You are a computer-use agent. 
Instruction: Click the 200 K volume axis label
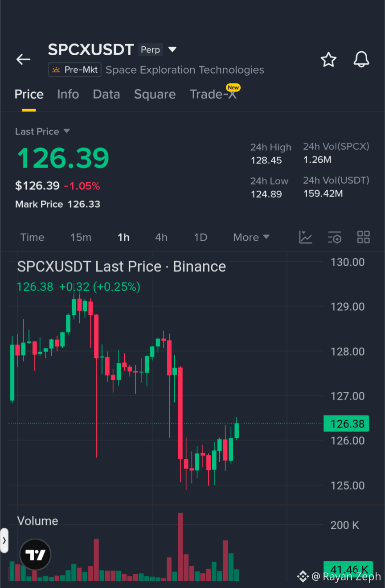pos(344,525)
